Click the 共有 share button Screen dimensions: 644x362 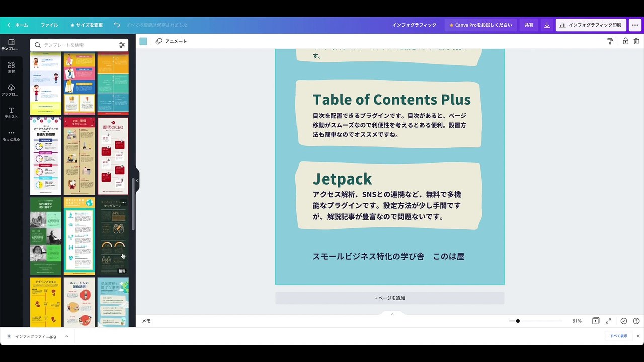point(529,25)
